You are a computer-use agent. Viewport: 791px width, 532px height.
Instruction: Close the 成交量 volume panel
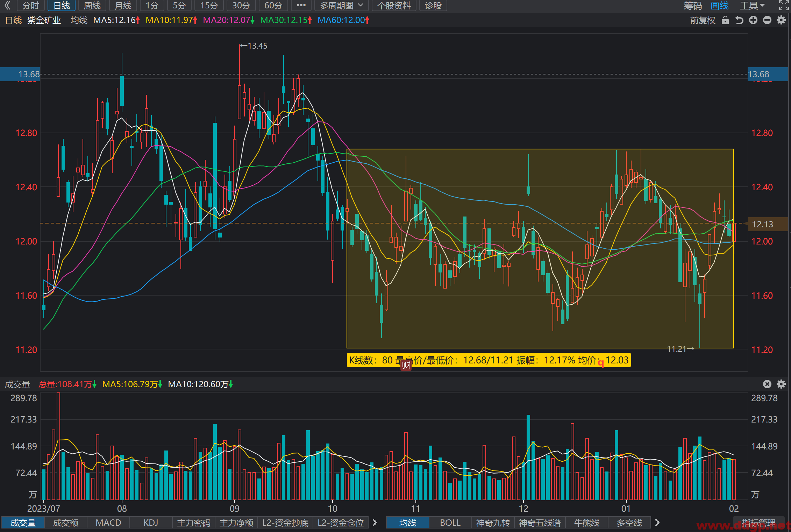tap(767, 384)
